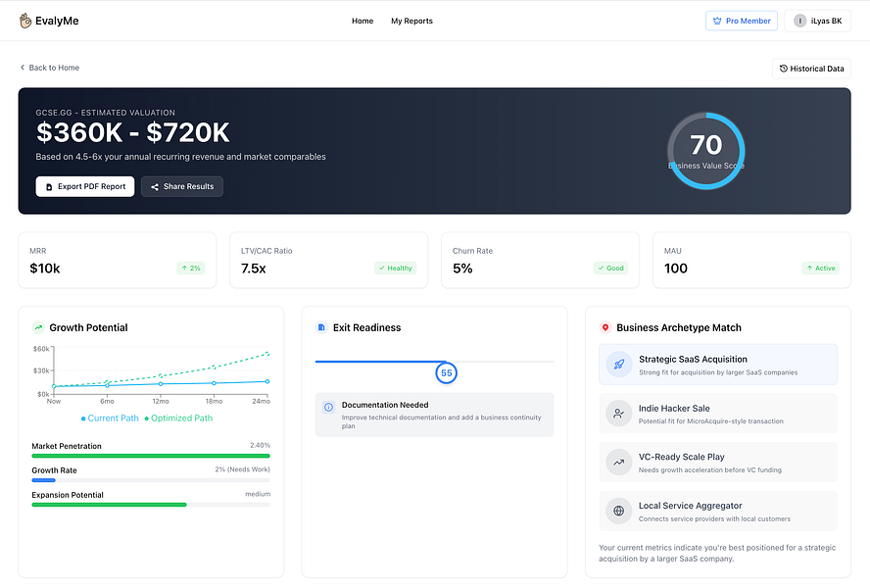This screenshot has width=870, height=588.
Task: Click the rocket icon for Strategic SaaS Acquisition
Action: pos(618,365)
